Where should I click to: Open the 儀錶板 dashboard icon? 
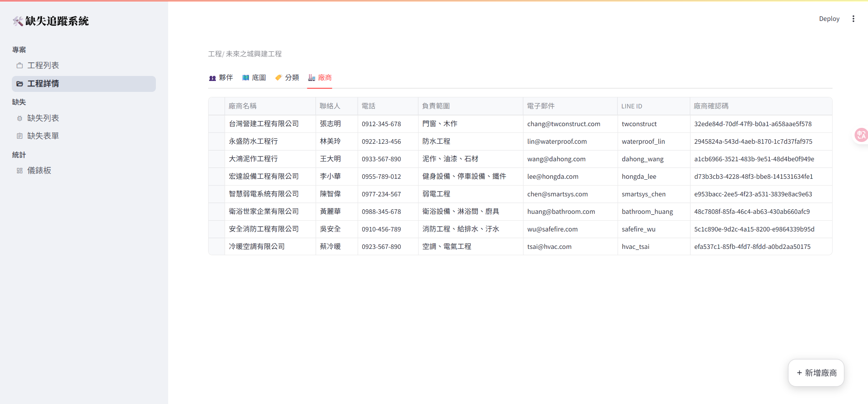coord(20,171)
